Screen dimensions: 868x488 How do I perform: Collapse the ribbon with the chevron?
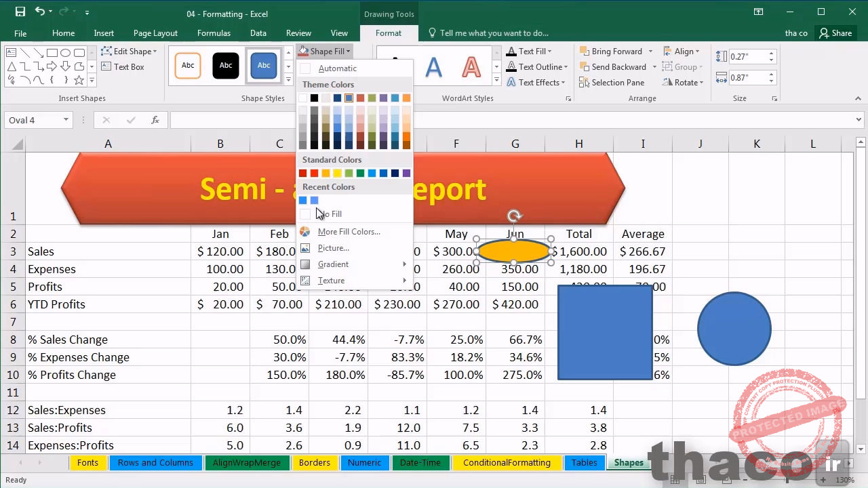click(858, 99)
